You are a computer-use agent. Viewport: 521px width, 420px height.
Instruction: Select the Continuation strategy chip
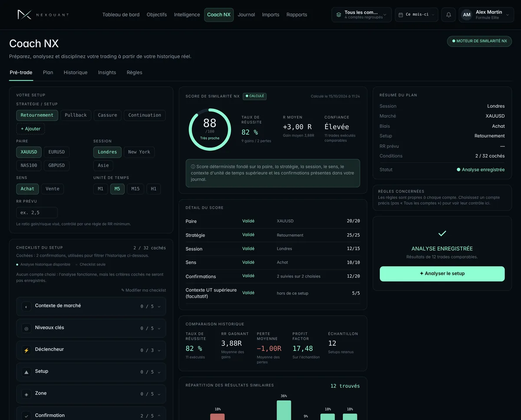[x=145, y=115]
